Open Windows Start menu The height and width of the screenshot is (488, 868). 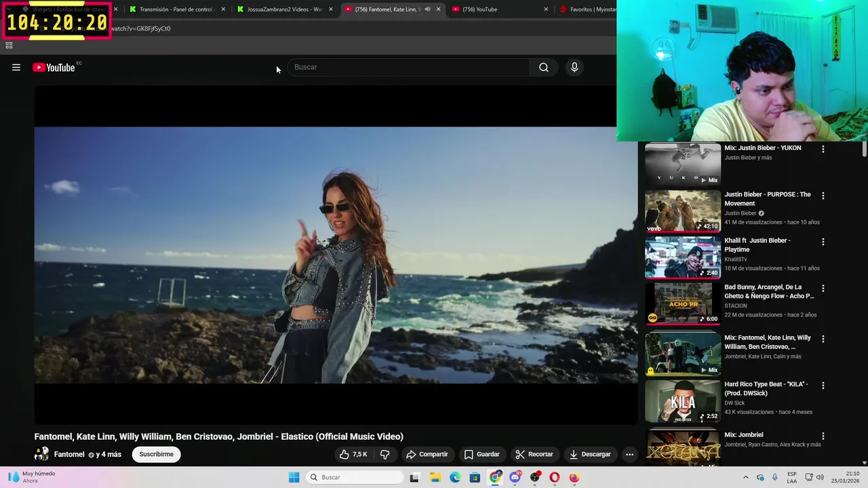click(x=294, y=477)
